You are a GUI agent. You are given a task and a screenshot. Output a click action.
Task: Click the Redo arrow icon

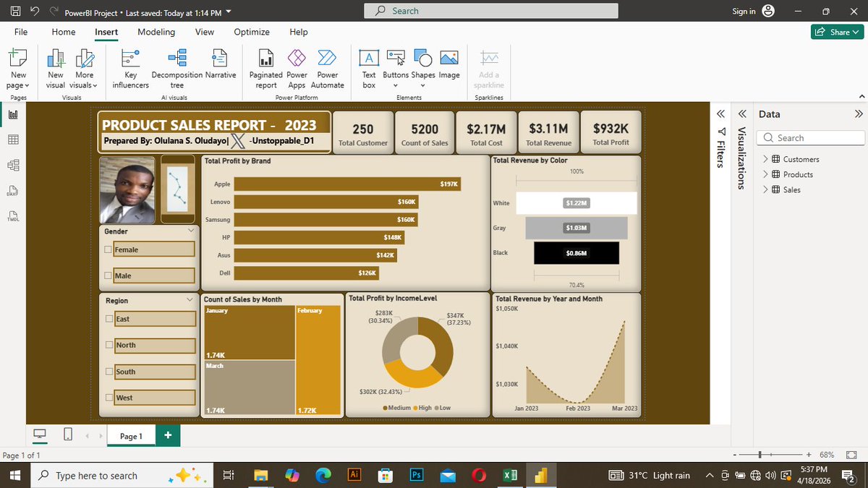pyautogui.click(x=53, y=12)
